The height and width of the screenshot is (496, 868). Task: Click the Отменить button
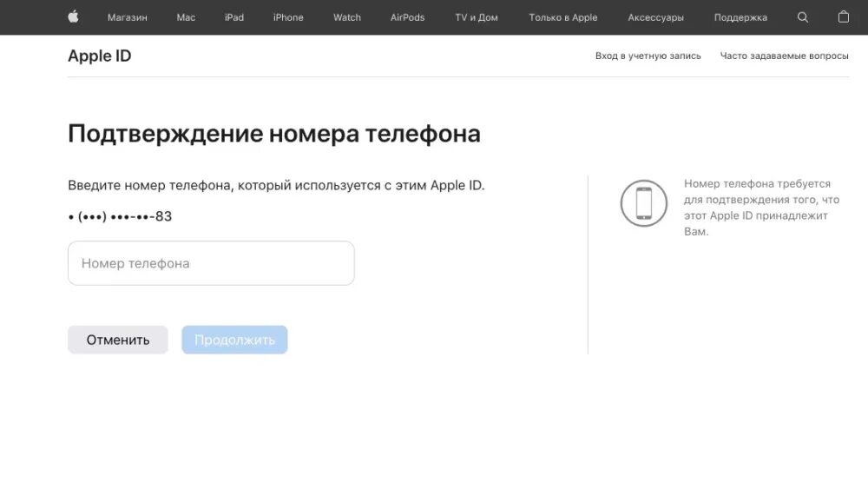[118, 340]
